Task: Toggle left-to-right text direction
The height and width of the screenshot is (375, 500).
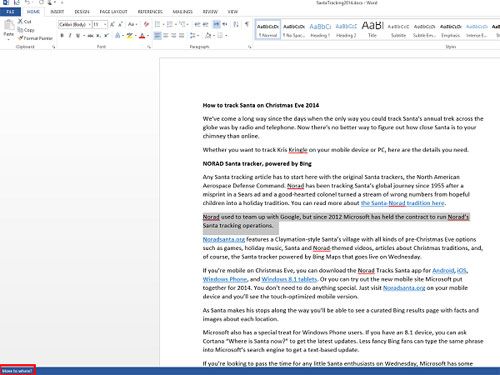Action: click(x=217, y=24)
